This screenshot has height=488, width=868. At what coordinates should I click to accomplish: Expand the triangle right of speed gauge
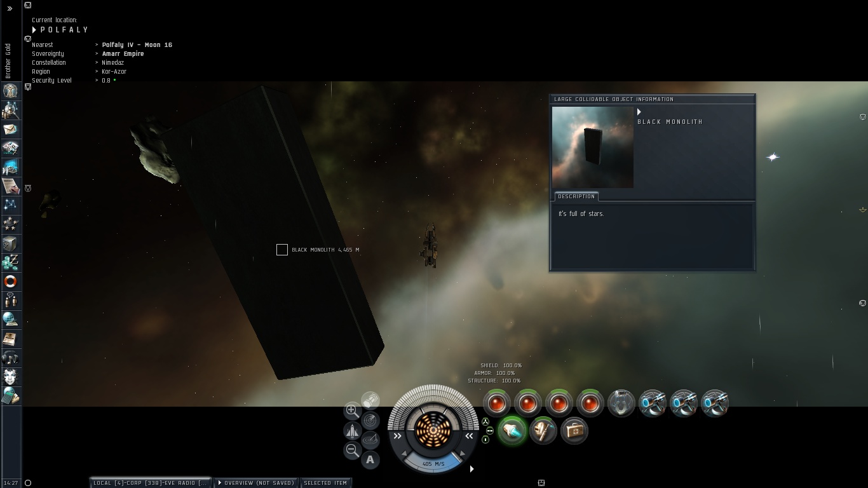[471, 469]
